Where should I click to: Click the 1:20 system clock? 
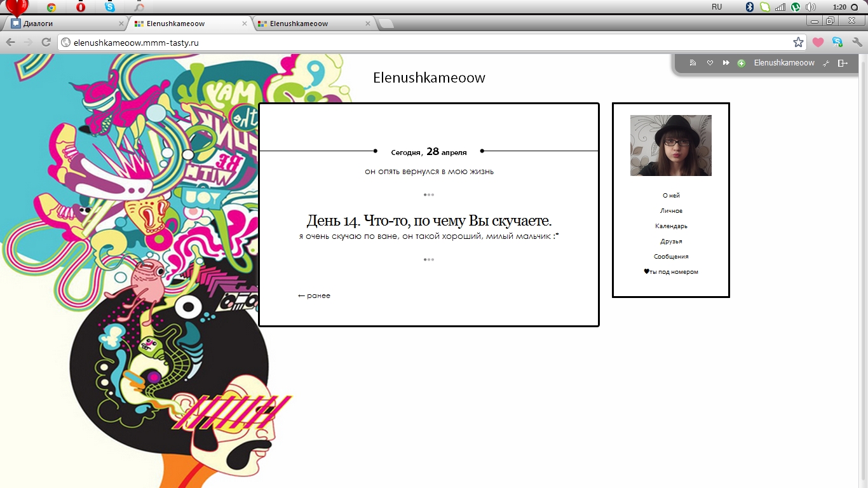[839, 7]
